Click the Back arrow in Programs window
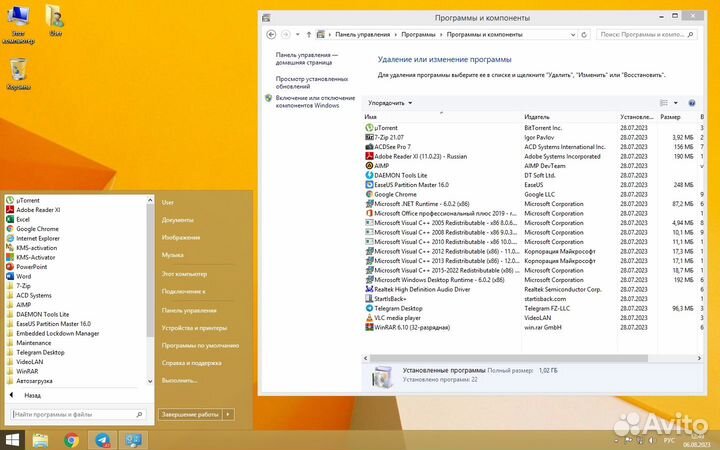This screenshot has height=450, width=720. (271, 34)
